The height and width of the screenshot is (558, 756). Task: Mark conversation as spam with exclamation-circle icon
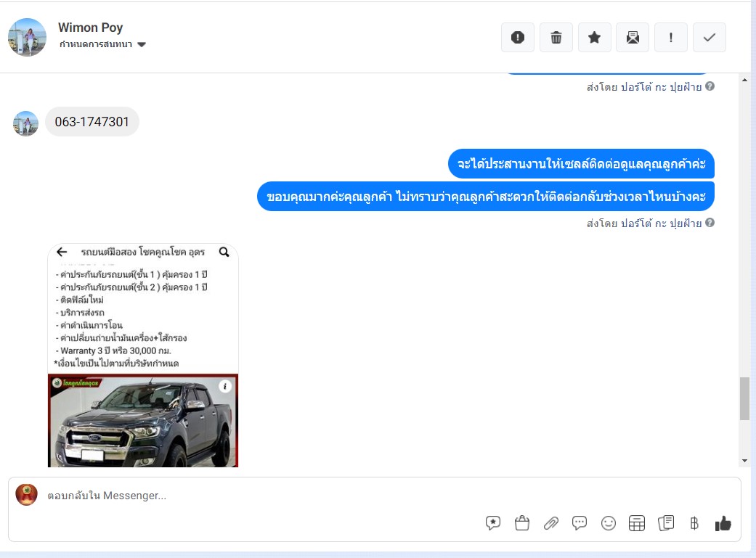pos(517,37)
